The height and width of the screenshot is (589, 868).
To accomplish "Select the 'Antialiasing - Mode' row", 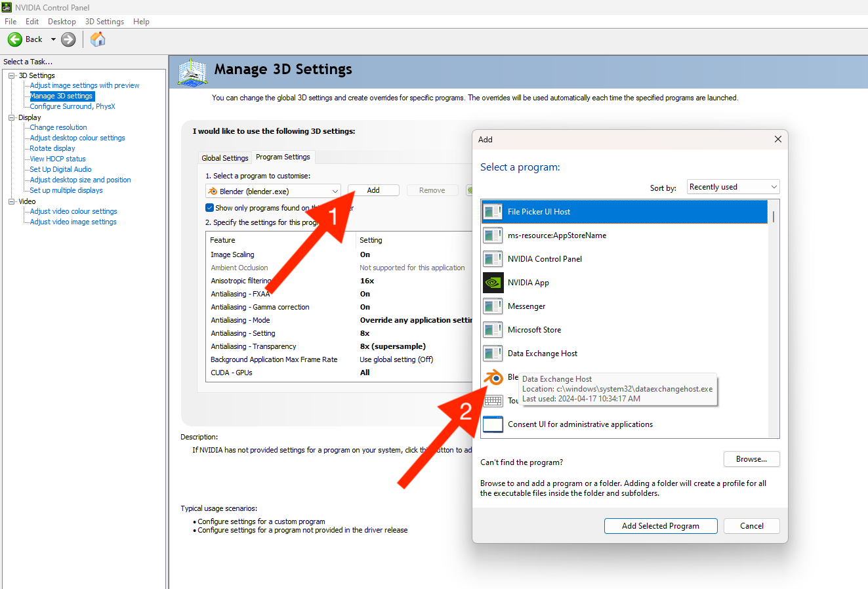I will 339,320.
